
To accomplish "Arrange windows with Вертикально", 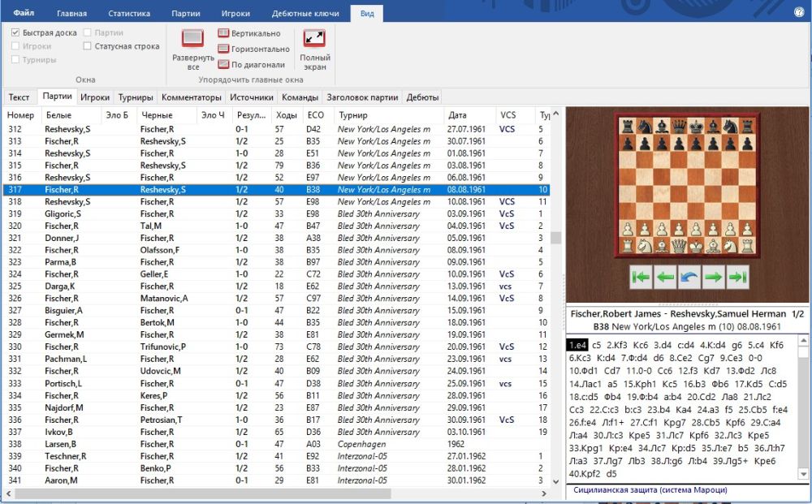I will (249, 33).
